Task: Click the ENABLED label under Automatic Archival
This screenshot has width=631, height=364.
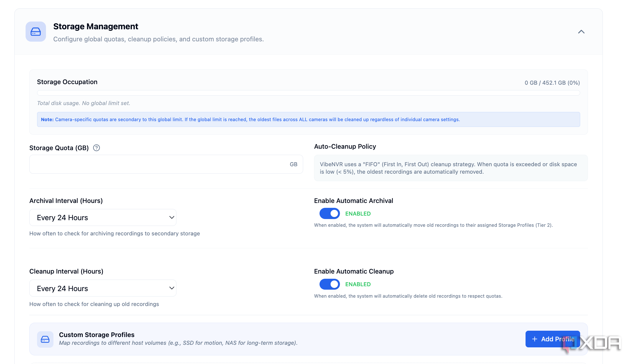Action: pos(358,214)
